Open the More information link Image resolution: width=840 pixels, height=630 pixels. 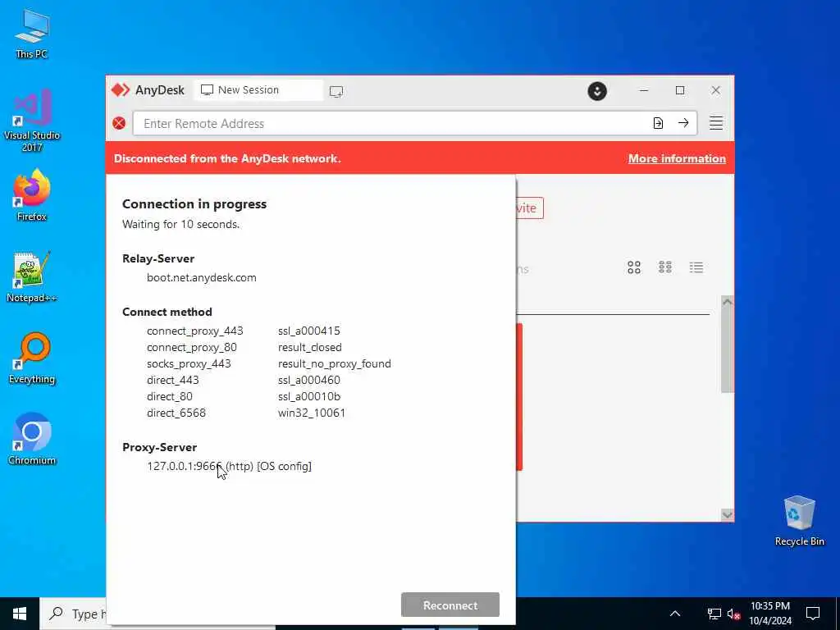[x=677, y=158]
